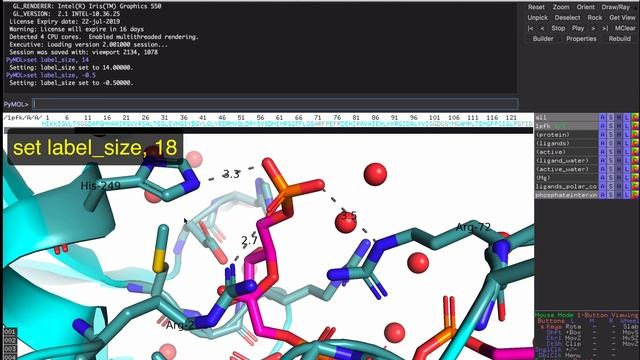This screenshot has width=640, height=360.
Task: Open the Properties panel
Action: coord(581,39)
